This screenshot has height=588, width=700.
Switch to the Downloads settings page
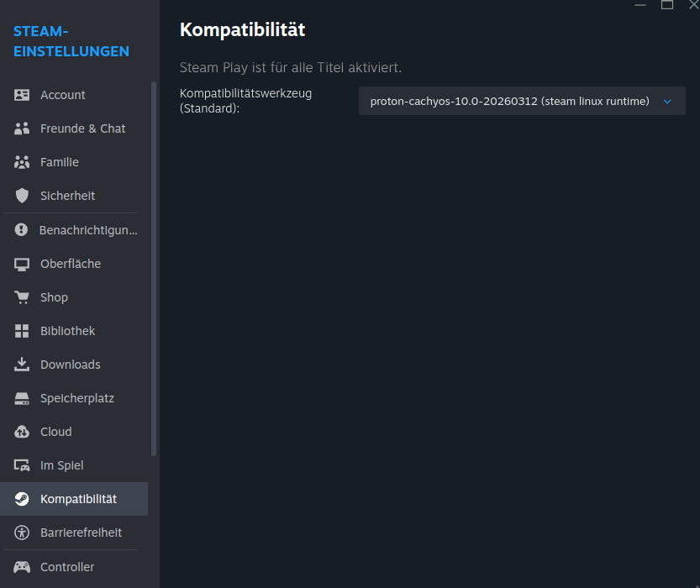tap(74, 364)
